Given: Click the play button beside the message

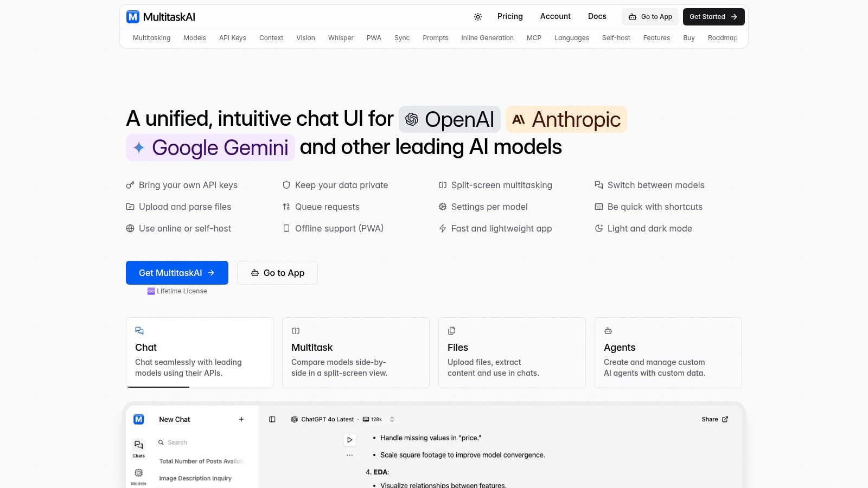Looking at the screenshot, I should pos(349,440).
